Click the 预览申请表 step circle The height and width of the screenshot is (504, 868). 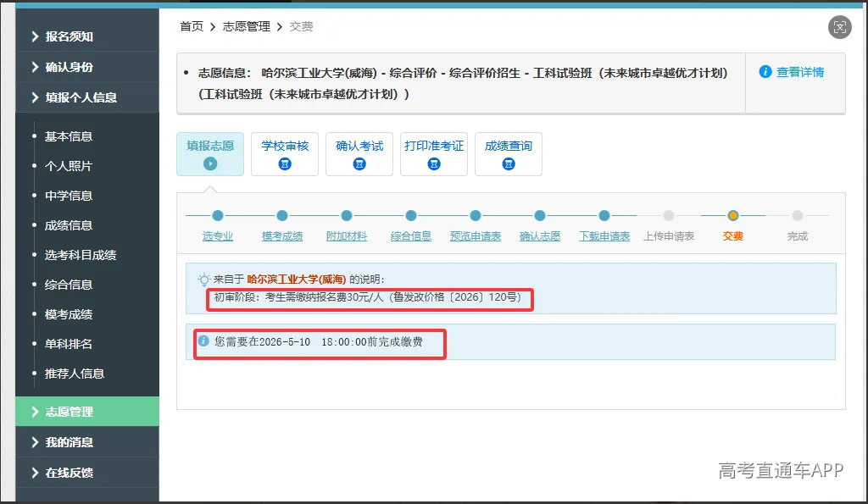[x=476, y=216]
